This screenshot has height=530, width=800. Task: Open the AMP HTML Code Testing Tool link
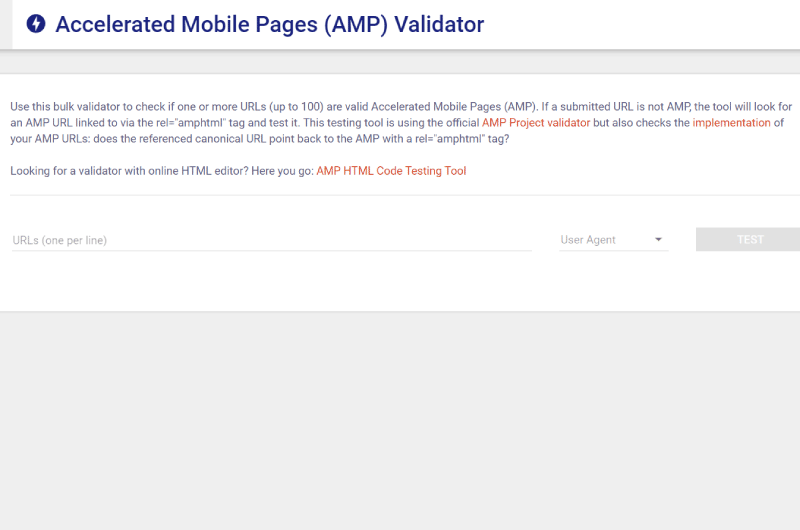click(x=391, y=171)
